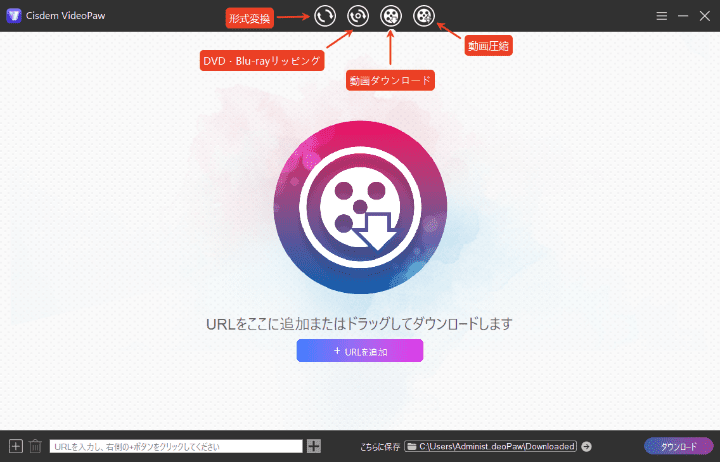Click the ダウンロード button
Image resolution: width=720 pixels, height=462 pixels.
tap(679, 446)
